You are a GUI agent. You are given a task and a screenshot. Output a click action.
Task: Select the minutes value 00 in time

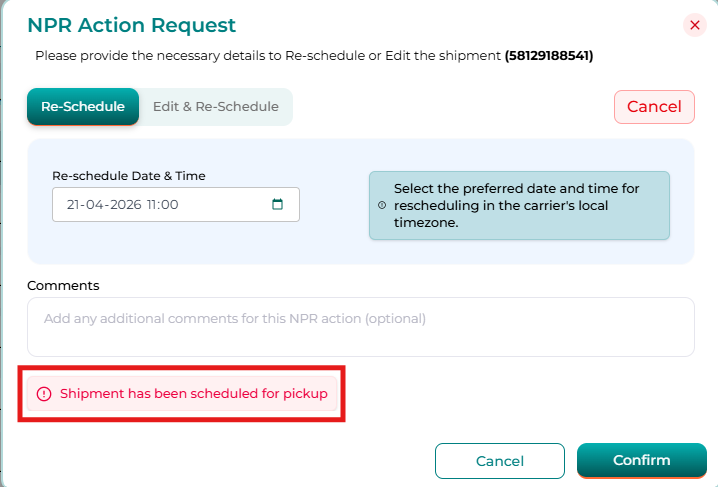click(169, 205)
